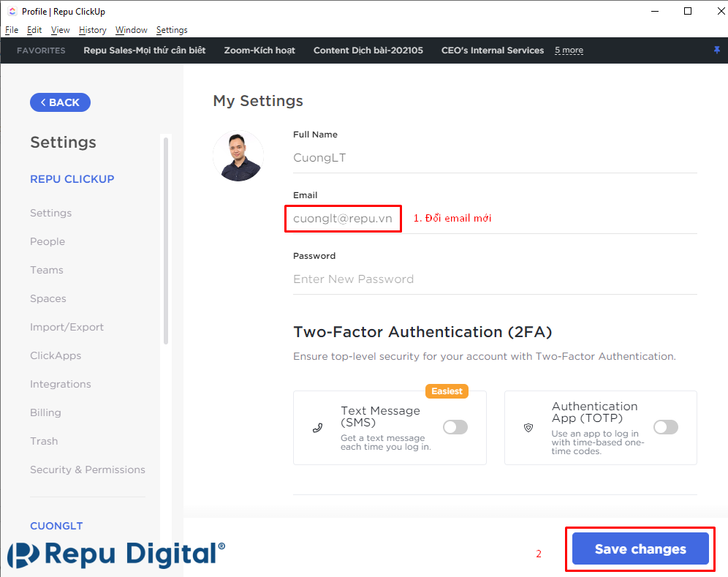Select People in the sidebar
The image size is (728, 577).
click(x=48, y=241)
